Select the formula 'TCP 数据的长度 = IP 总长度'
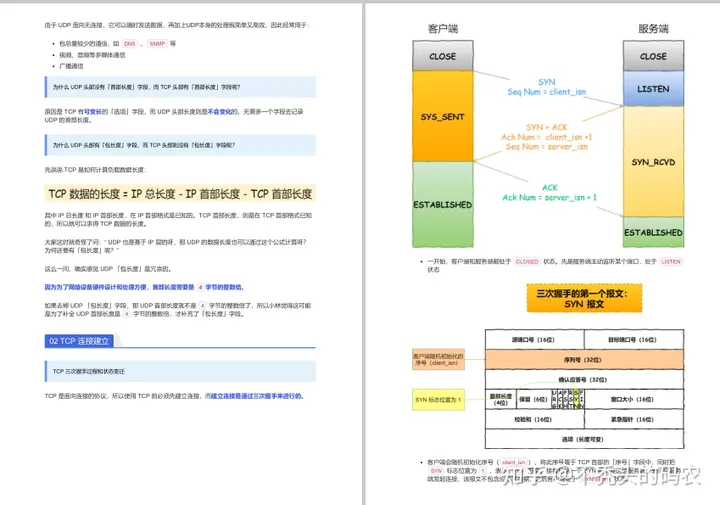Image resolution: width=720 pixels, height=505 pixels. (180, 194)
